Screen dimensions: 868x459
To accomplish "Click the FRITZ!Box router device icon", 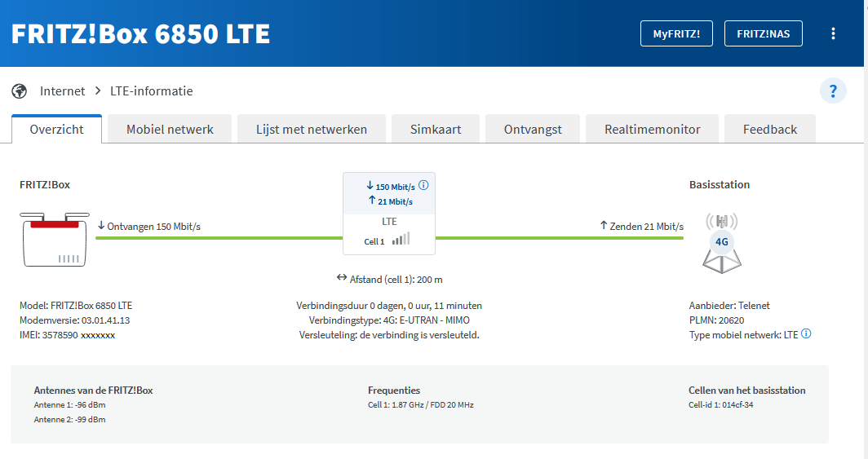I will 53,238.
